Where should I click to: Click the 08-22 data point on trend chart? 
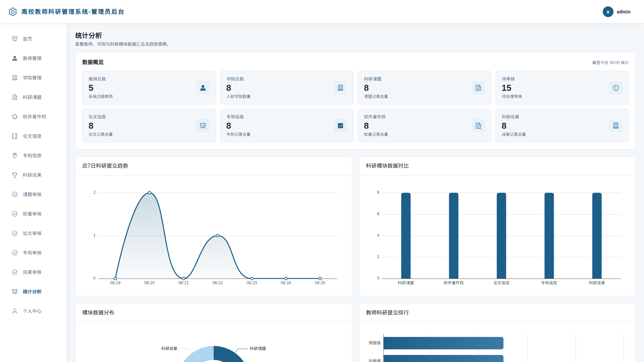coord(218,236)
